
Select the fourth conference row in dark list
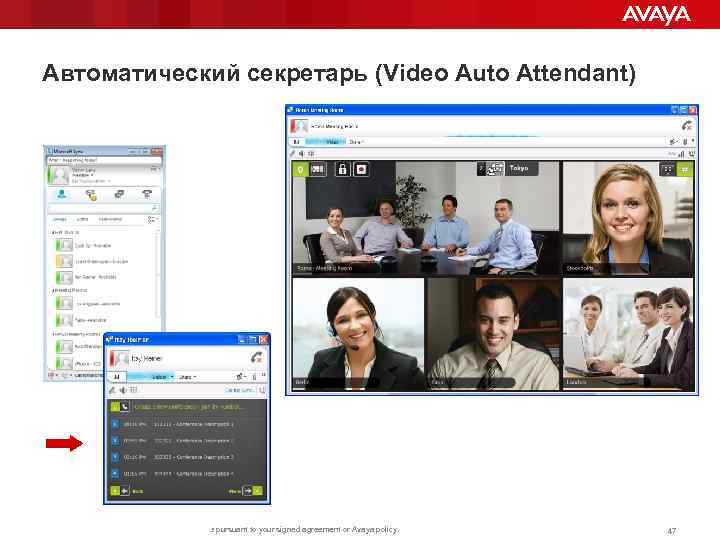click(187, 474)
